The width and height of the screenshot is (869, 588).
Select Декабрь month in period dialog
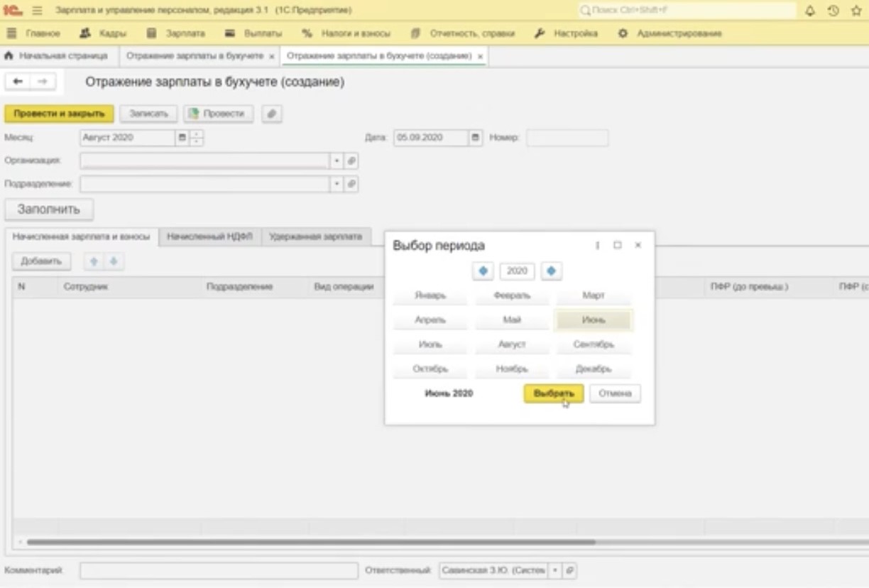point(593,369)
